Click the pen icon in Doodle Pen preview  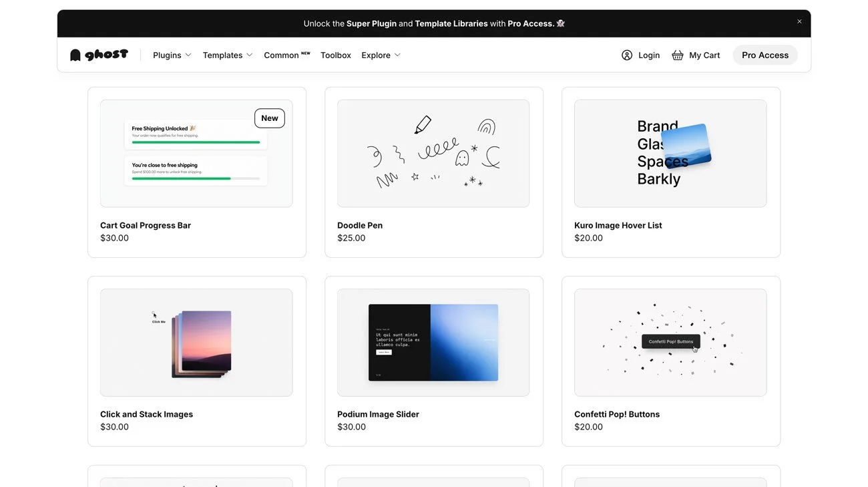pyautogui.click(x=423, y=125)
